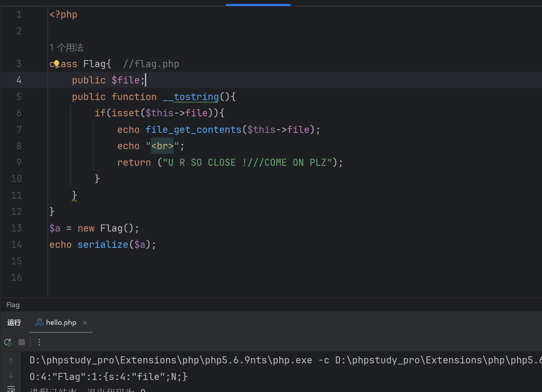Click the //flag.php comment
This screenshot has height=392, width=542.
(151, 64)
